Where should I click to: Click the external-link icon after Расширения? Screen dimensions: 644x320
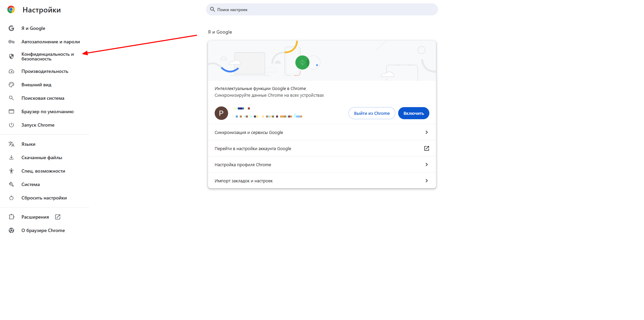58,217
